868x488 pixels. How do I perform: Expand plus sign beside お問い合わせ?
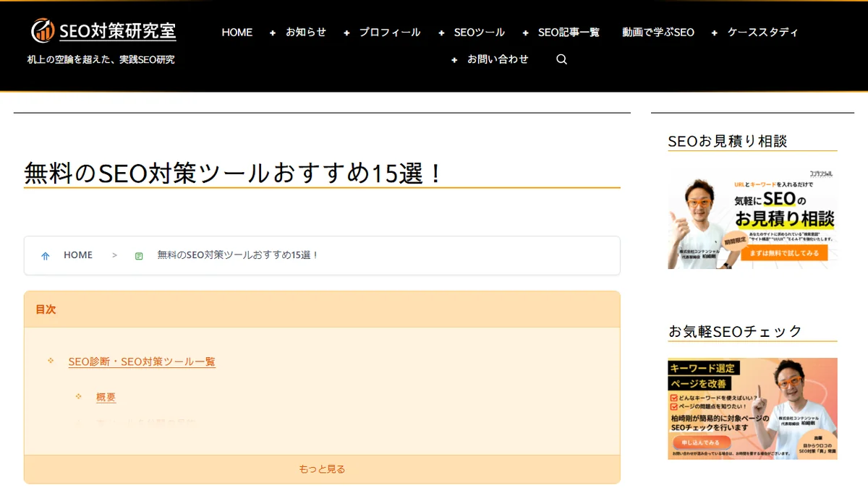click(x=454, y=60)
